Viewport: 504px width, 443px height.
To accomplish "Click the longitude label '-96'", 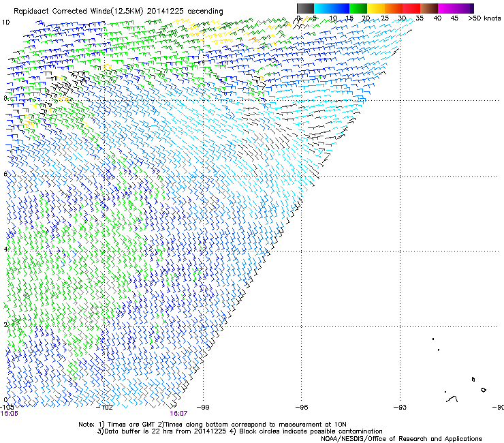I will (x=302, y=408).
